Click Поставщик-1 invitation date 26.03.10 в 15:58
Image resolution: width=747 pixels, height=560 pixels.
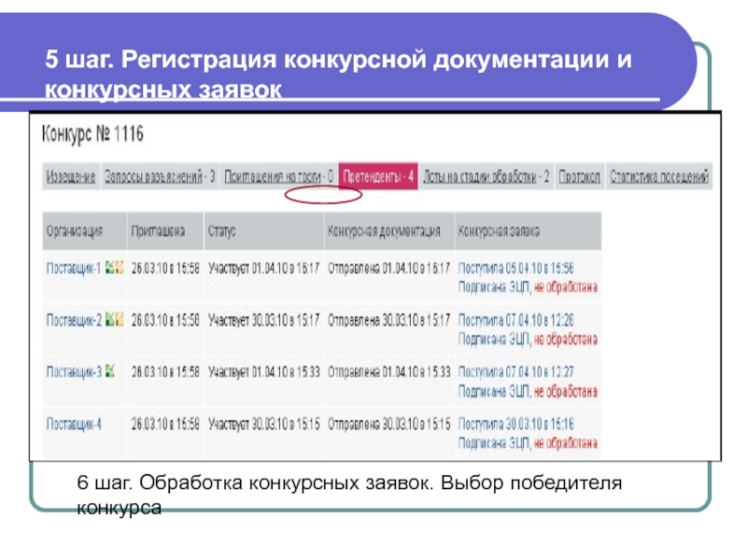(165, 269)
